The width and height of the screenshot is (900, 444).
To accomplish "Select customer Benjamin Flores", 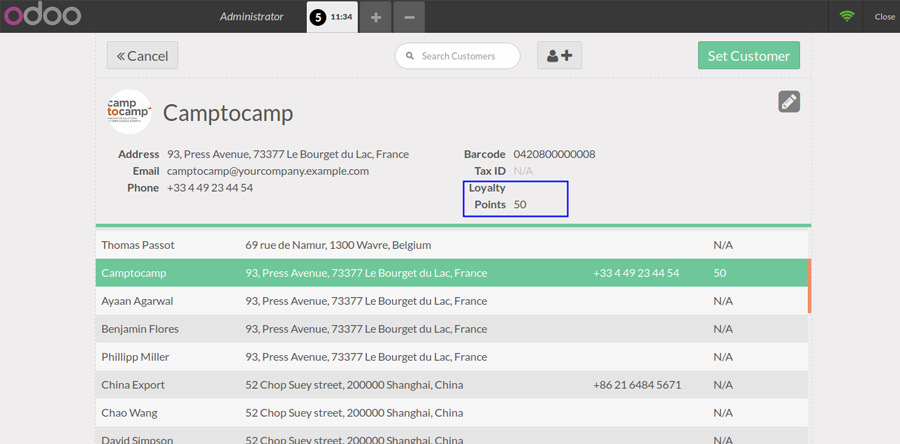I will click(452, 329).
